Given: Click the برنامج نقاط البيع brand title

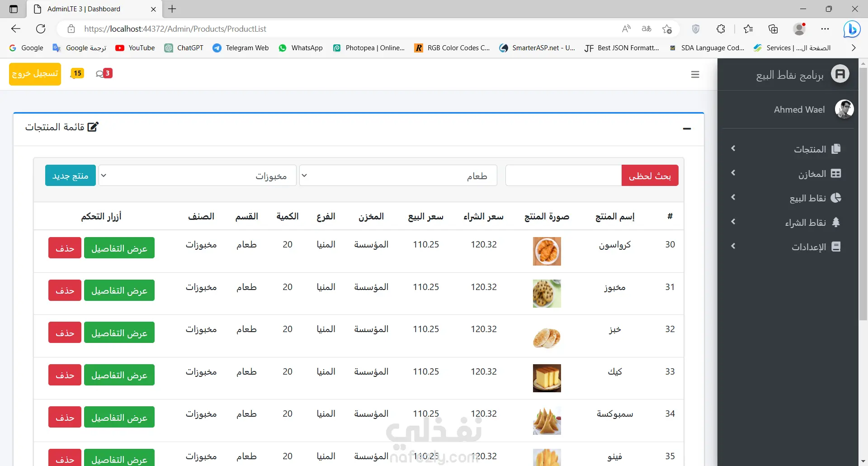Looking at the screenshot, I should coord(790,75).
